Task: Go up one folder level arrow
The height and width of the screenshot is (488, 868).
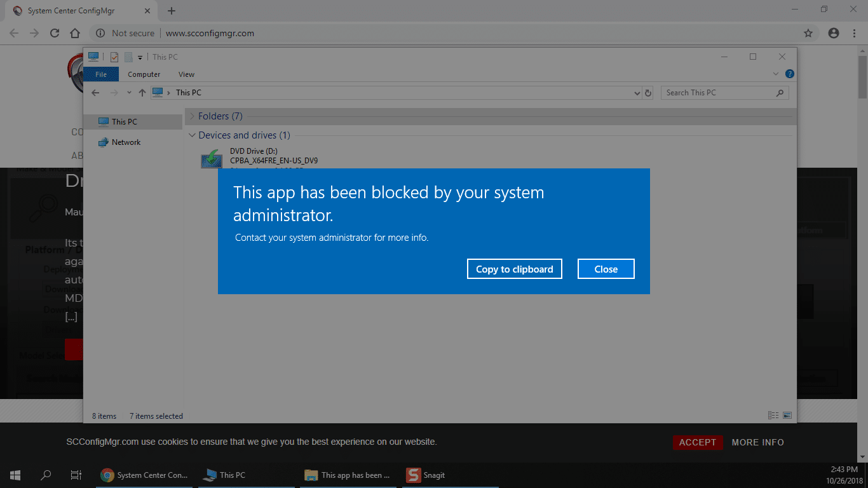Action: pyautogui.click(x=142, y=93)
